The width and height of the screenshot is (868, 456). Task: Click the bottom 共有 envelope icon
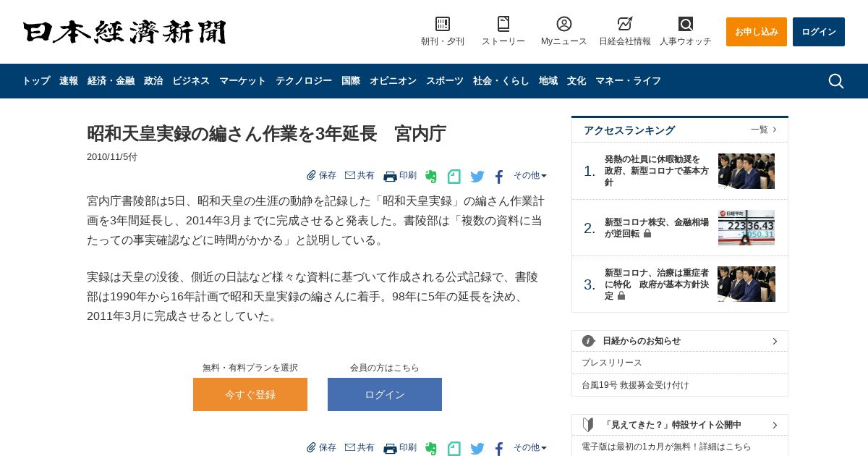pos(350,447)
